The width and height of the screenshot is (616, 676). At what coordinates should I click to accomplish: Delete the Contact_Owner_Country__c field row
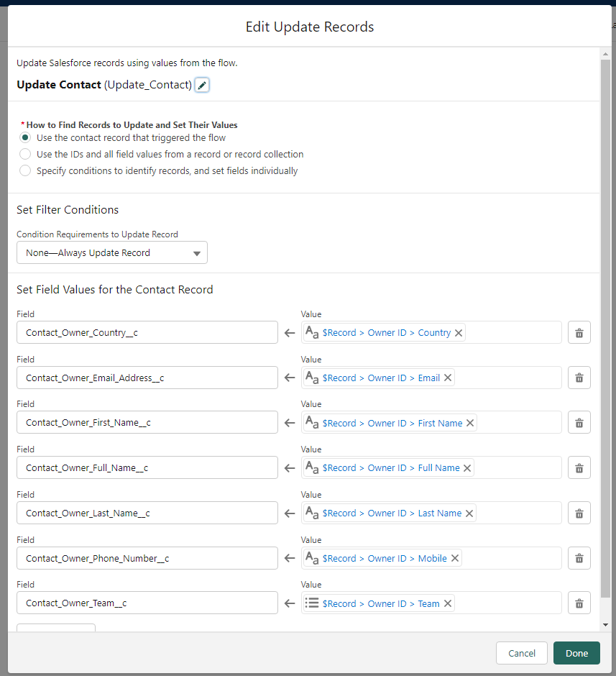click(579, 333)
